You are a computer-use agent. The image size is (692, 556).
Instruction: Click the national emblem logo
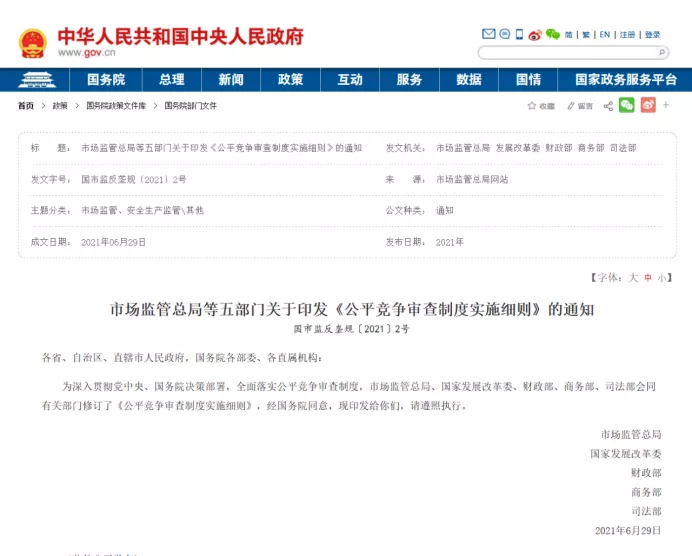coord(33,43)
